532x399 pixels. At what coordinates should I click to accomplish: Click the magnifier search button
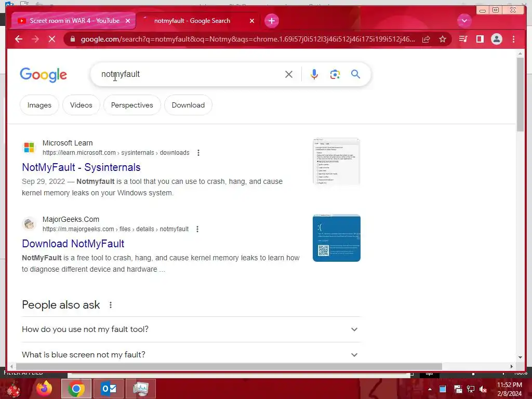coord(355,74)
